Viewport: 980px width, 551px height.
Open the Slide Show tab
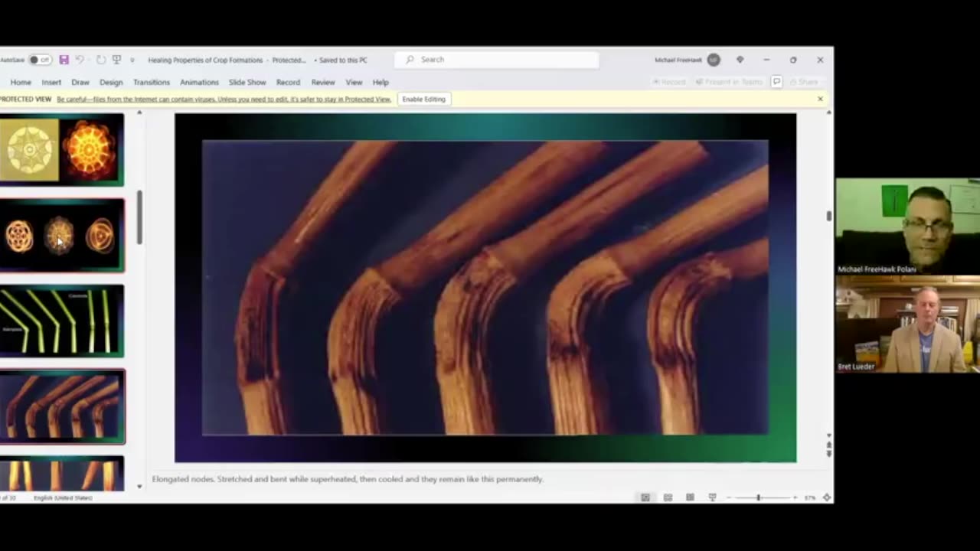(x=247, y=82)
